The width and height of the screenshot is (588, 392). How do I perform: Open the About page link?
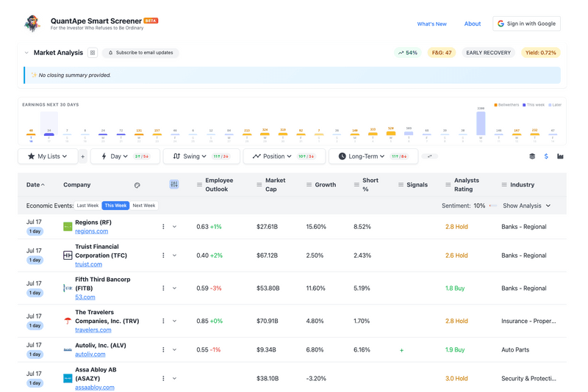[x=472, y=23]
